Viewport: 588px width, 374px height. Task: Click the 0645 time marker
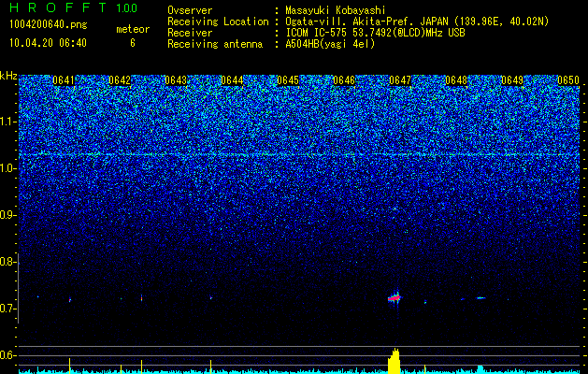point(288,80)
